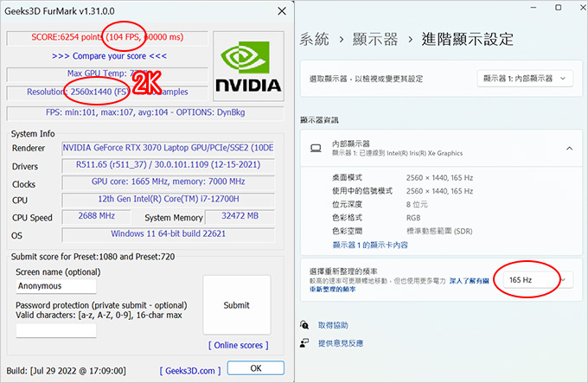Collapse the 內部顯示器 info section chevron
This screenshot has width=588, height=383.
tap(569, 149)
